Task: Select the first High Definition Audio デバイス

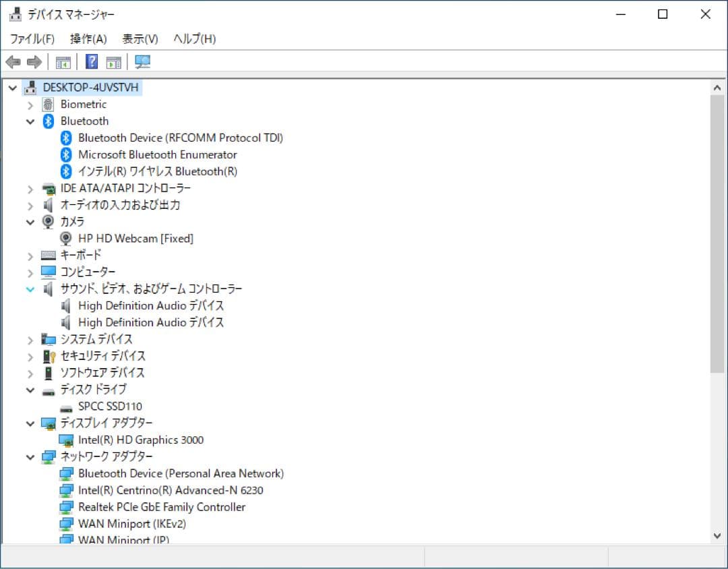Action: coord(151,305)
